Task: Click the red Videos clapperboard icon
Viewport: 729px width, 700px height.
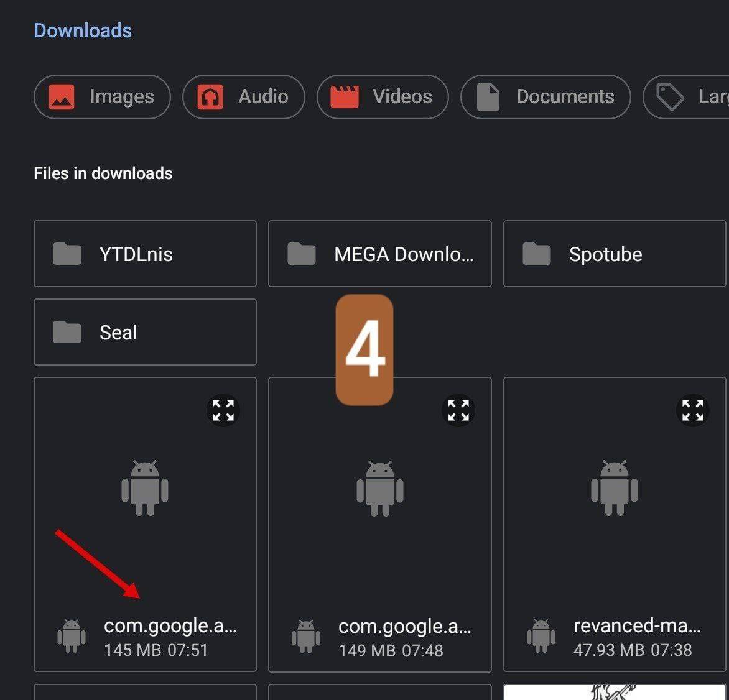Action: pyautogui.click(x=345, y=97)
